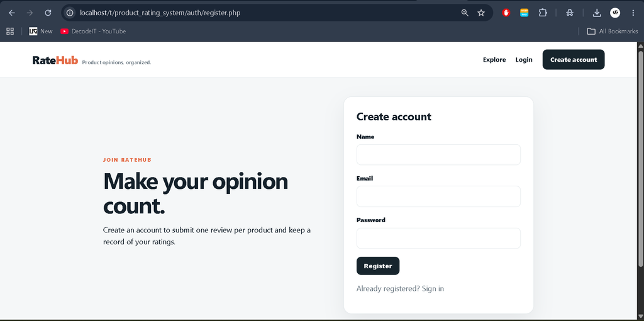The height and width of the screenshot is (321, 644).
Task: Click the page vertical scrollbar thumb
Action: [640, 158]
